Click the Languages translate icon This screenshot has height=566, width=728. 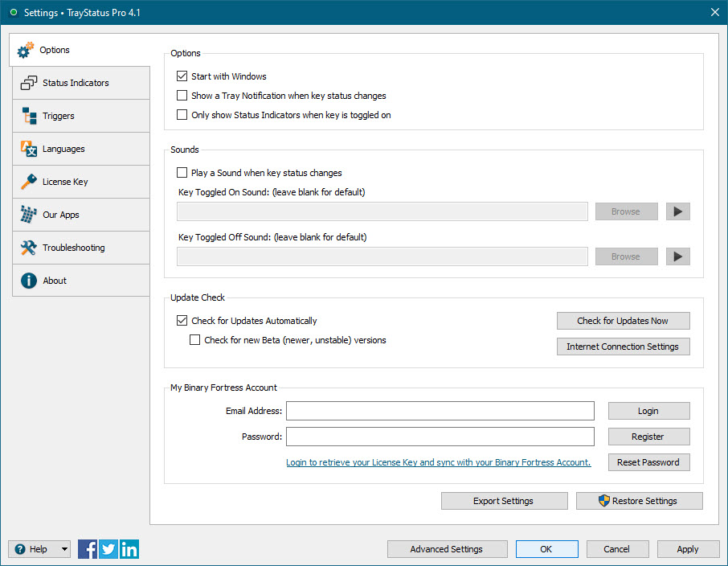click(x=29, y=149)
